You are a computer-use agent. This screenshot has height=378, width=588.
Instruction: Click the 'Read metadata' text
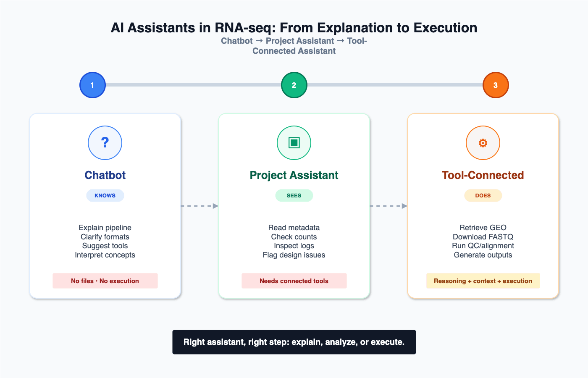coord(294,228)
